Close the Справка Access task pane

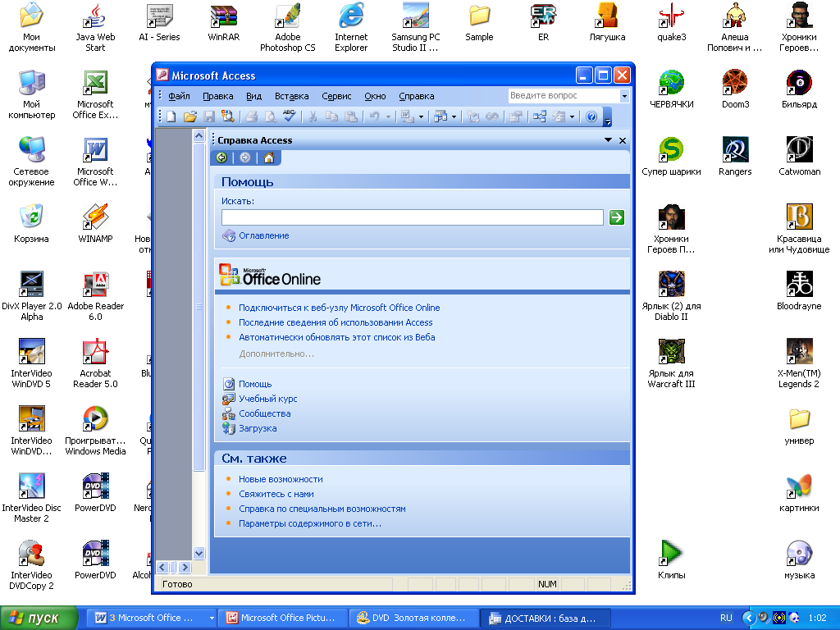click(623, 140)
